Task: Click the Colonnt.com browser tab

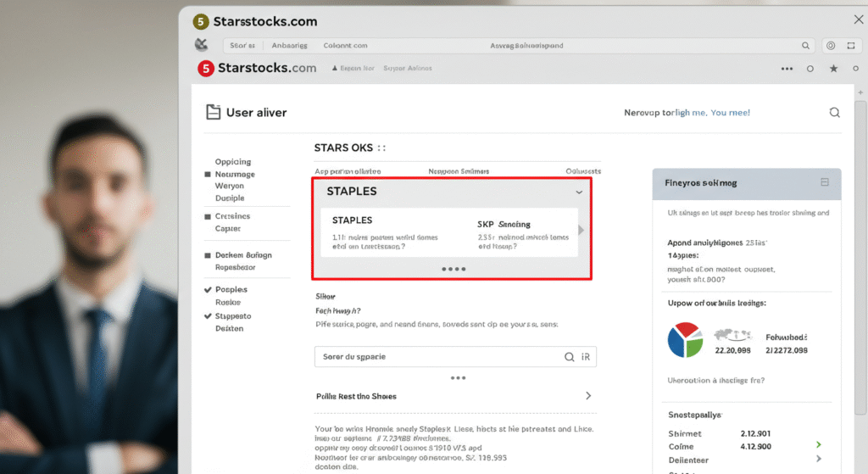Action: tap(346, 46)
